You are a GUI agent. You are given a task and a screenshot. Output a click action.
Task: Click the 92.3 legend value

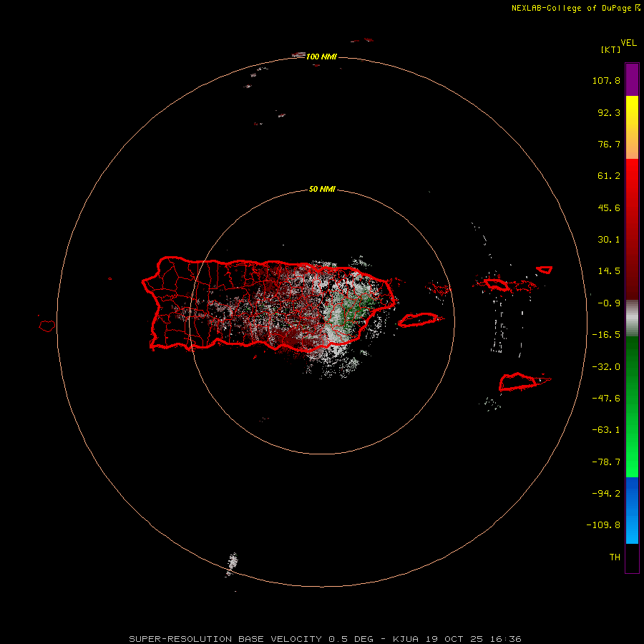[609, 112]
